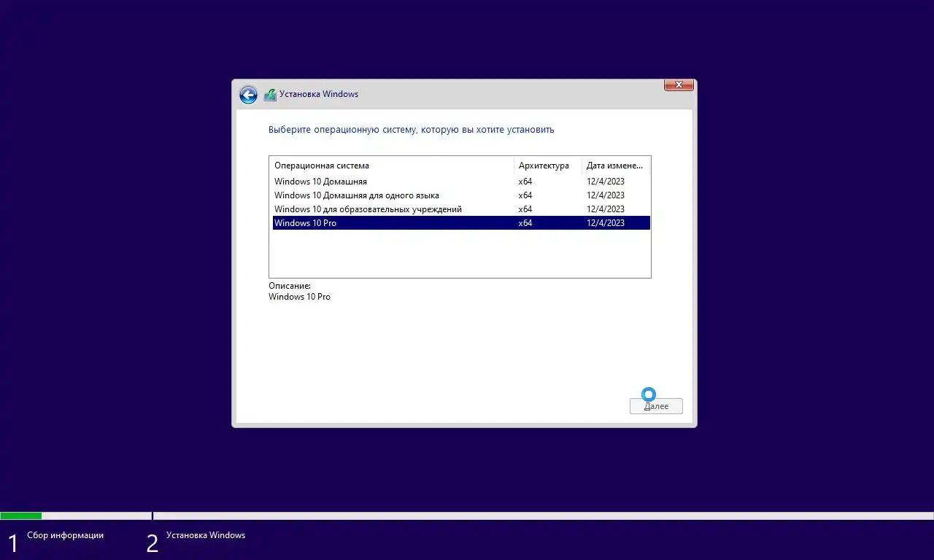Click the heading Выберите операционную систему

[412, 130]
